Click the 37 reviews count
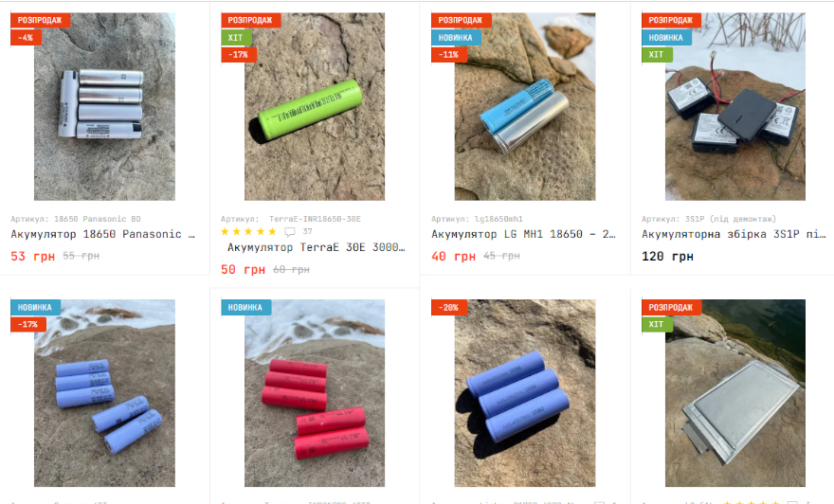 coord(307,231)
